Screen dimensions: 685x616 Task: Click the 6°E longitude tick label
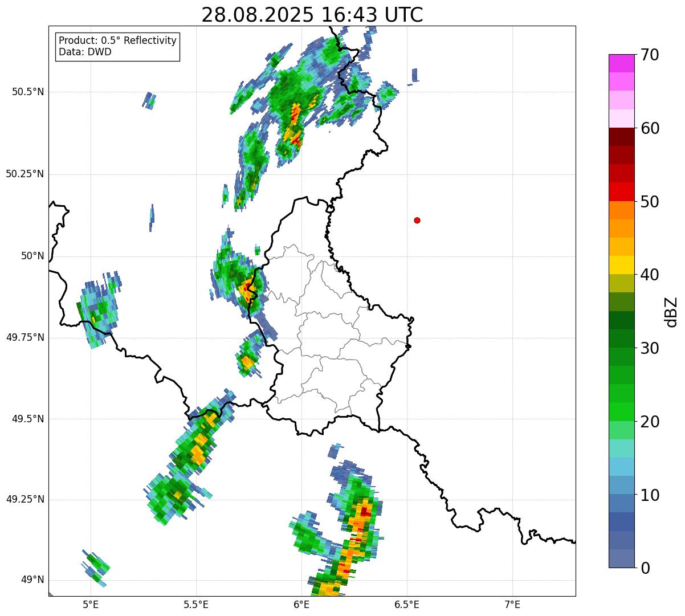click(301, 604)
